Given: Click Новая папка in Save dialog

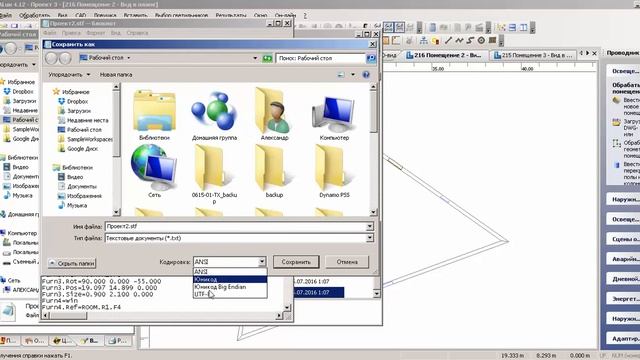Looking at the screenshot, I should point(116,75).
